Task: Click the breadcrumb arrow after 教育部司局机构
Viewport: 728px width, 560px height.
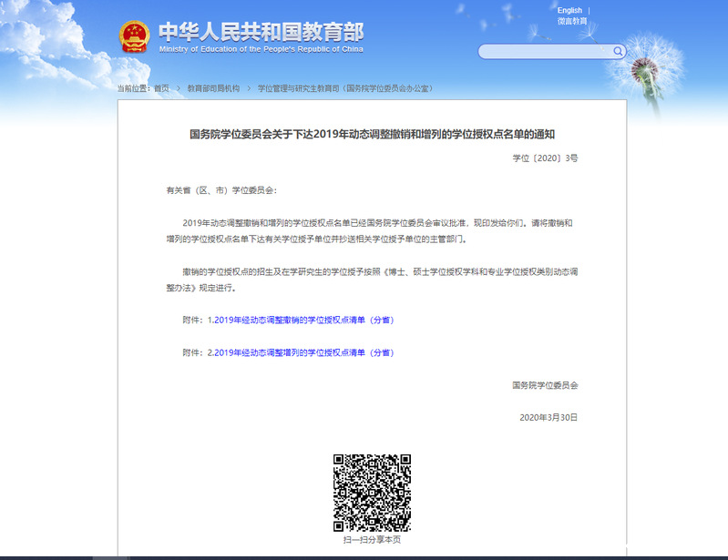Action: pyautogui.click(x=249, y=88)
